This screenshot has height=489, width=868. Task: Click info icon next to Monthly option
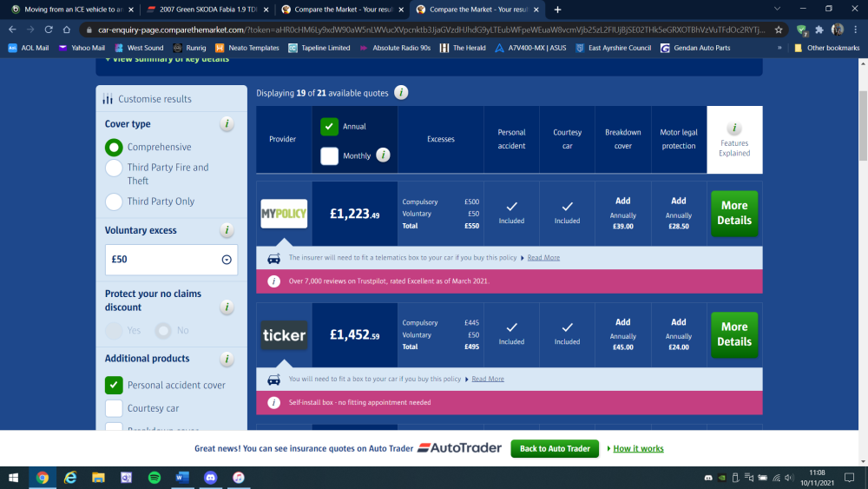(x=383, y=155)
